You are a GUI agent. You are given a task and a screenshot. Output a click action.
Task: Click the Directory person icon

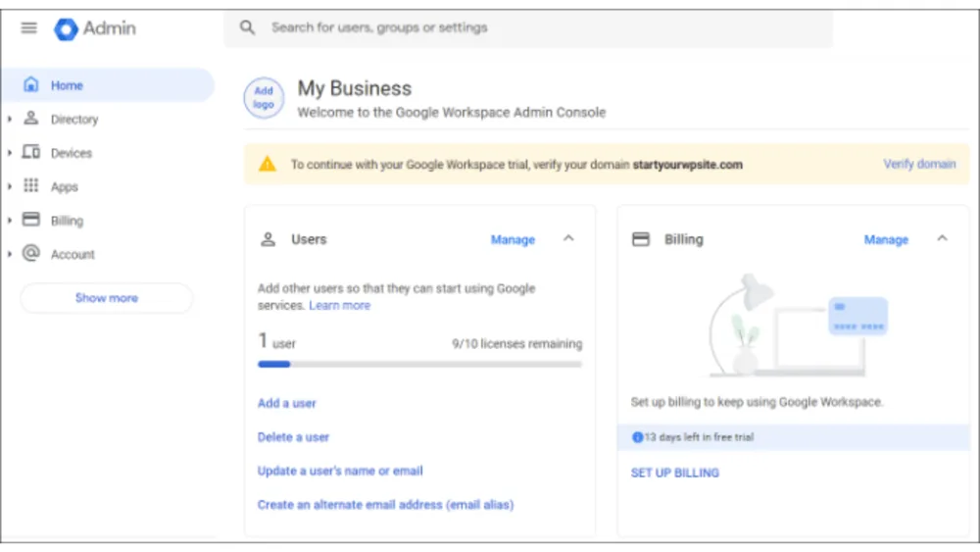click(30, 119)
